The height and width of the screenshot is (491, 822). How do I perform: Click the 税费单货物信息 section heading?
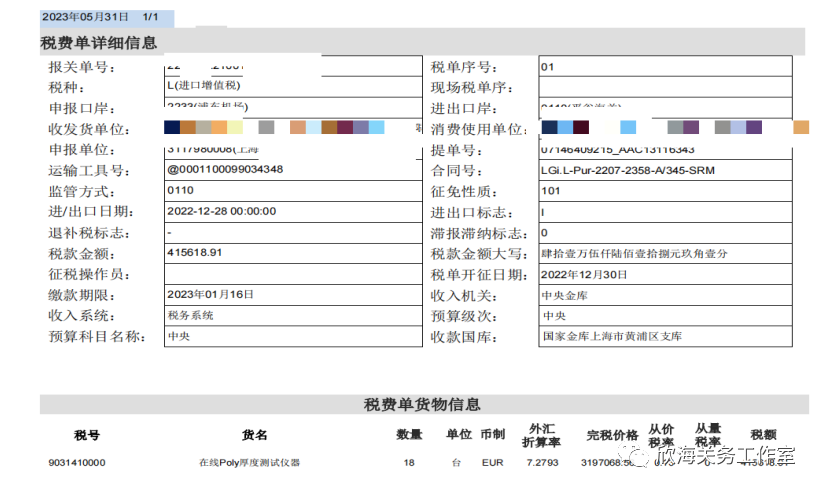click(x=422, y=404)
